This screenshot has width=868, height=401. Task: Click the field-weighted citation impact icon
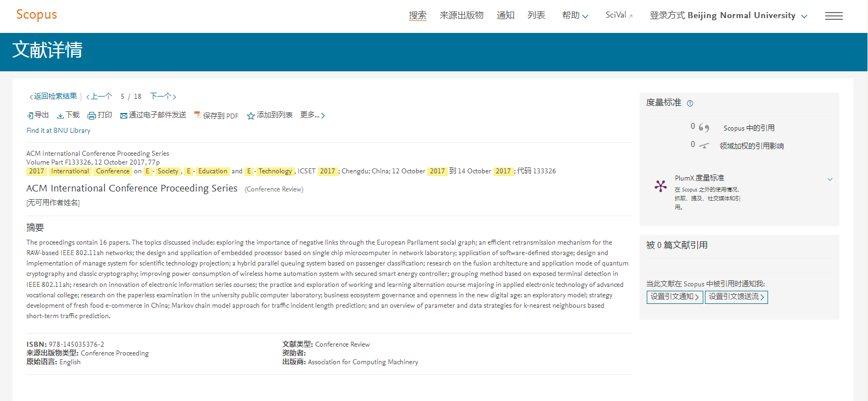tap(704, 146)
